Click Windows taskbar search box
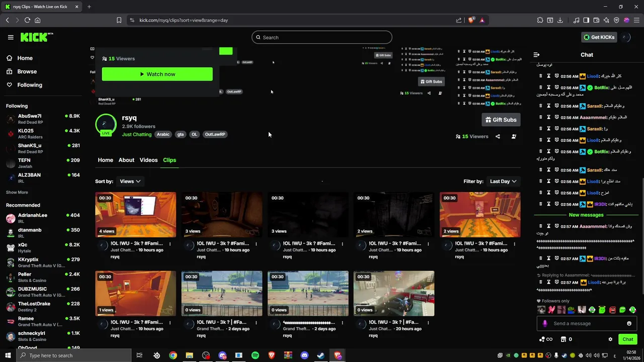The width and height of the screenshot is (644, 362). pos(74,355)
